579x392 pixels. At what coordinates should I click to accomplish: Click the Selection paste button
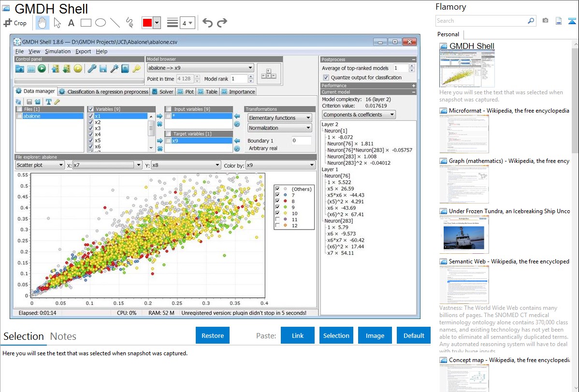[336, 335]
